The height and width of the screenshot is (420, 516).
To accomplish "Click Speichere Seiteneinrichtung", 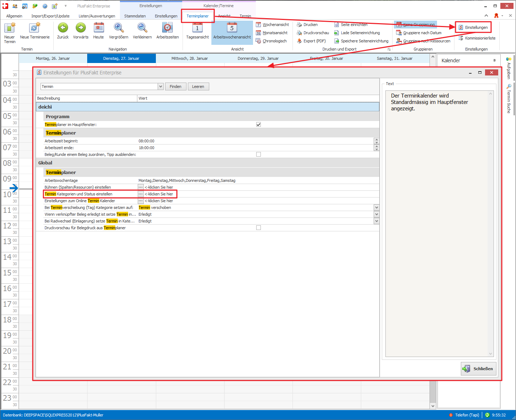I will click(x=361, y=41).
